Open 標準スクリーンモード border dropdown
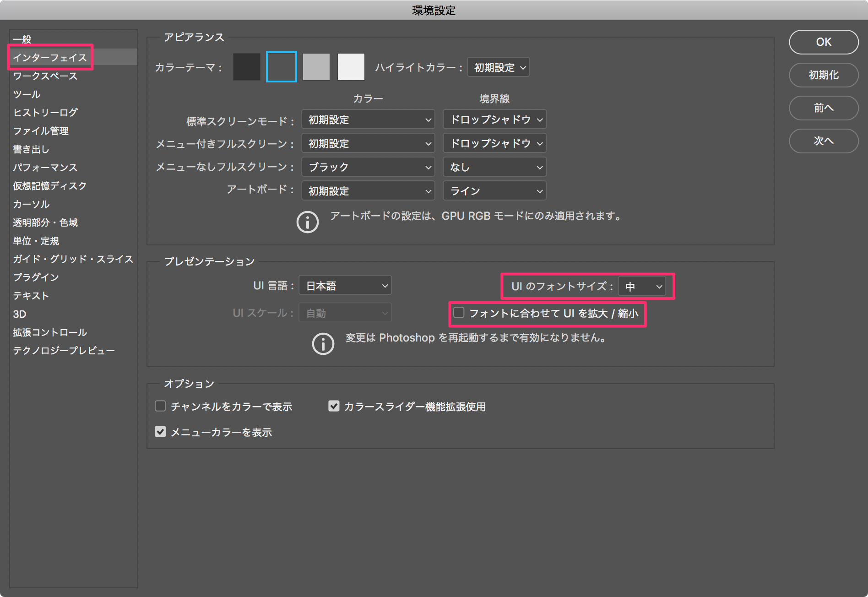Viewport: 868px width, 597px height. (494, 119)
